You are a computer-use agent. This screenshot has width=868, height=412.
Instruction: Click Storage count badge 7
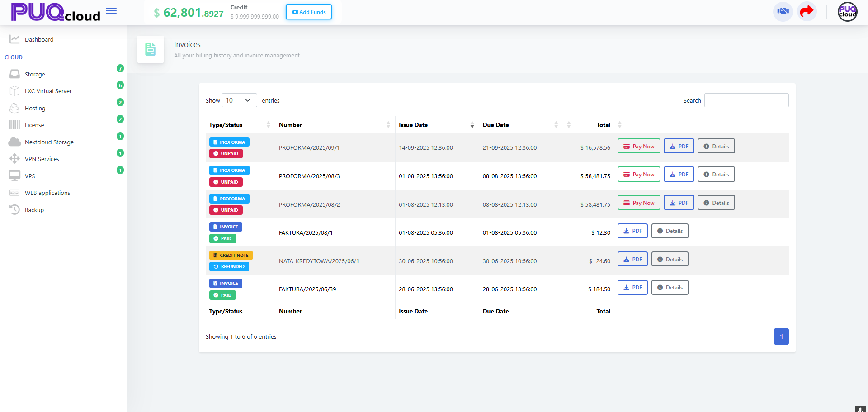click(120, 68)
